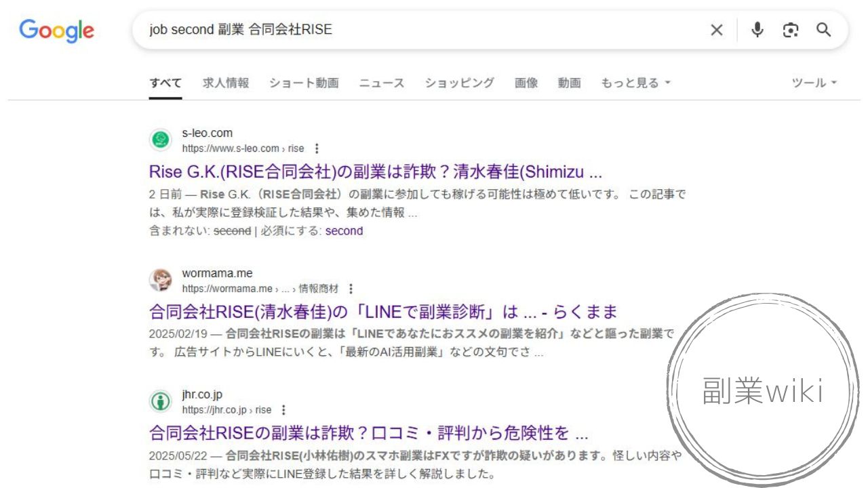The width and height of the screenshot is (868, 488).
Task: Open the ツール dropdown
Action: 814,83
